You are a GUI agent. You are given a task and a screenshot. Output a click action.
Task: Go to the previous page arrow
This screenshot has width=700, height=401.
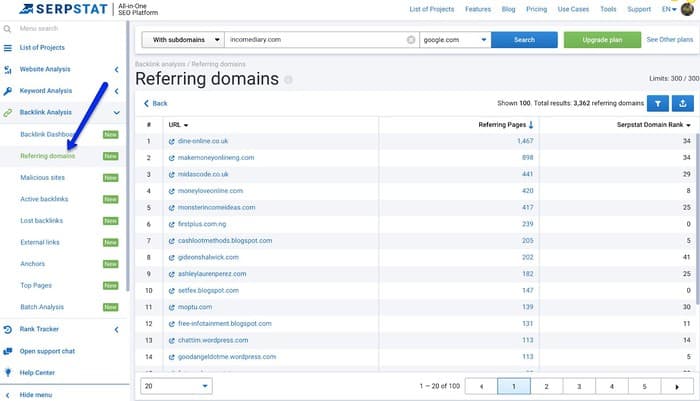[481, 387]
